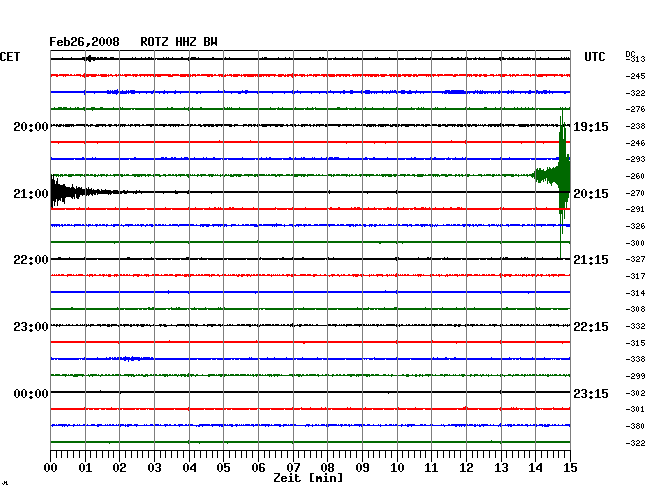Select the 21:15 UTC time label

click(591, 260)
